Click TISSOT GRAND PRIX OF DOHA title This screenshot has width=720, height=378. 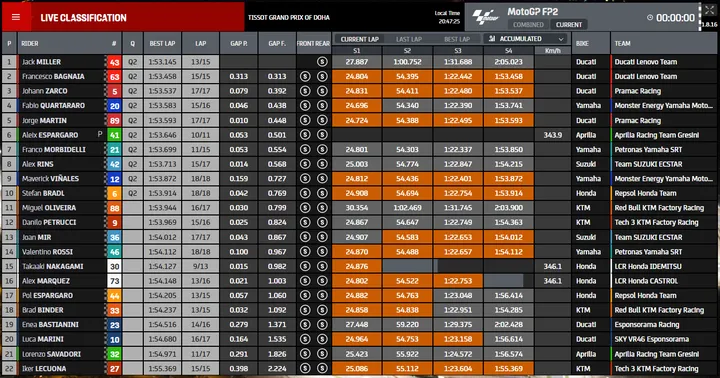(289, 17)
